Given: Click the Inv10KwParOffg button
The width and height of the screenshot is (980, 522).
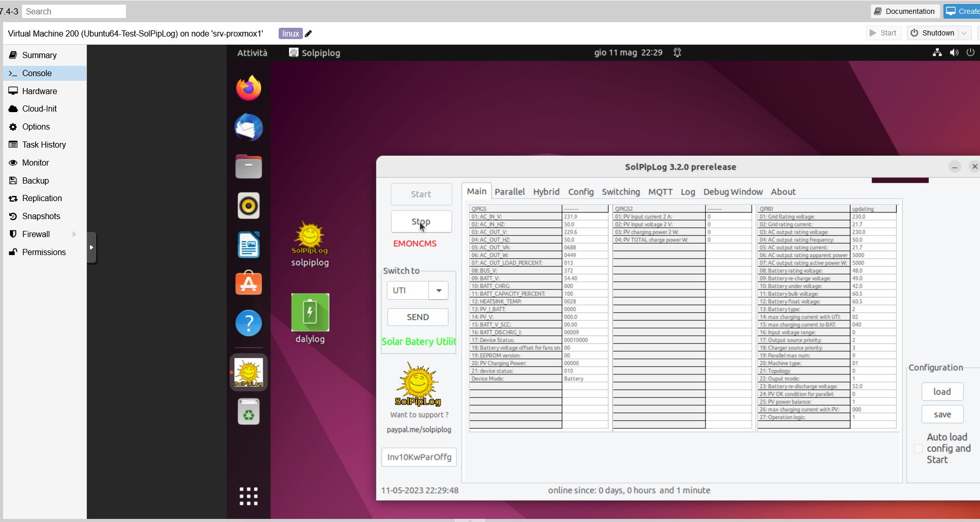Looking at the screenshot, I should (419, 457).
